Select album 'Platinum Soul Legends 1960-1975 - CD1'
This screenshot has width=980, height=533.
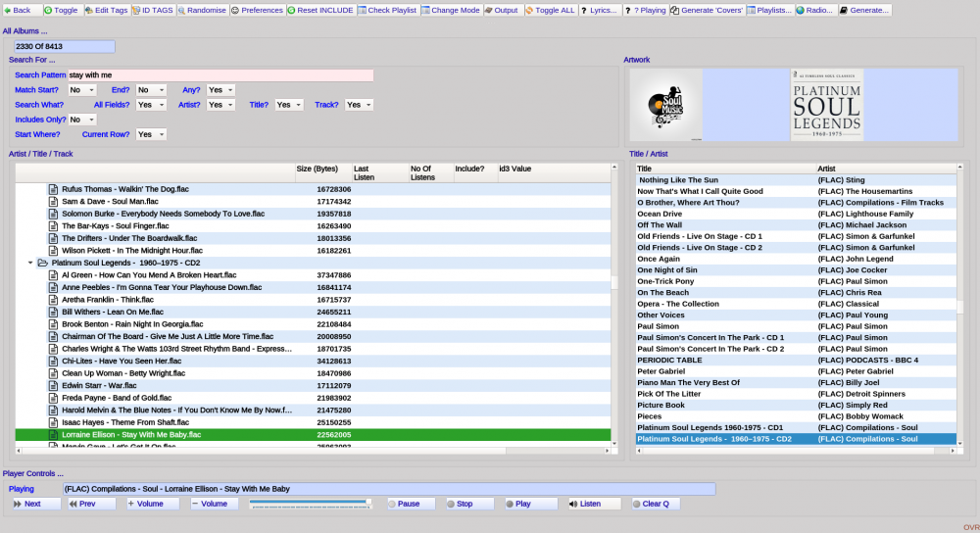pos(796,427)
